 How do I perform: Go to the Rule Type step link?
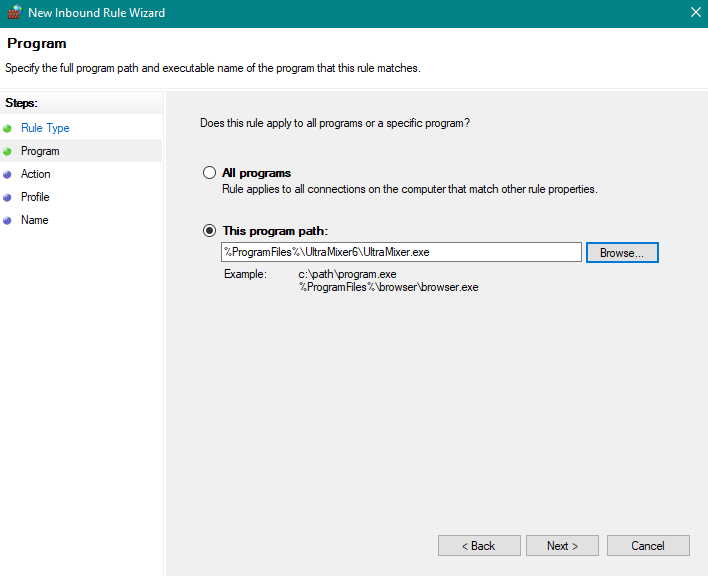(45, 128)
